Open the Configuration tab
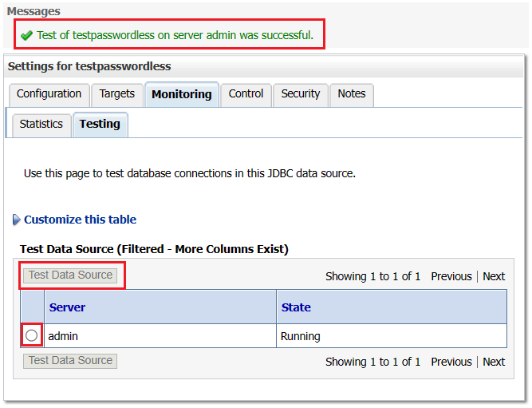Viewport: 532px width, 408px height. (49, 94)
